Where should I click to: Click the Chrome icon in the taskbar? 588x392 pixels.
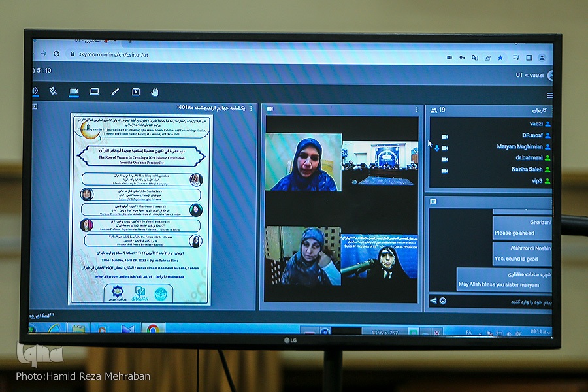click(x=152, y=329)
